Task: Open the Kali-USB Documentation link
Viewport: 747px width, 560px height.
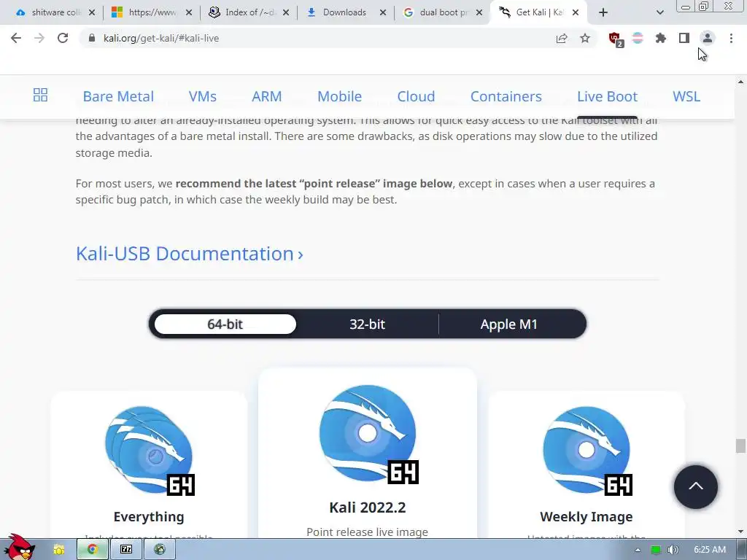Action: pos(190,253)
